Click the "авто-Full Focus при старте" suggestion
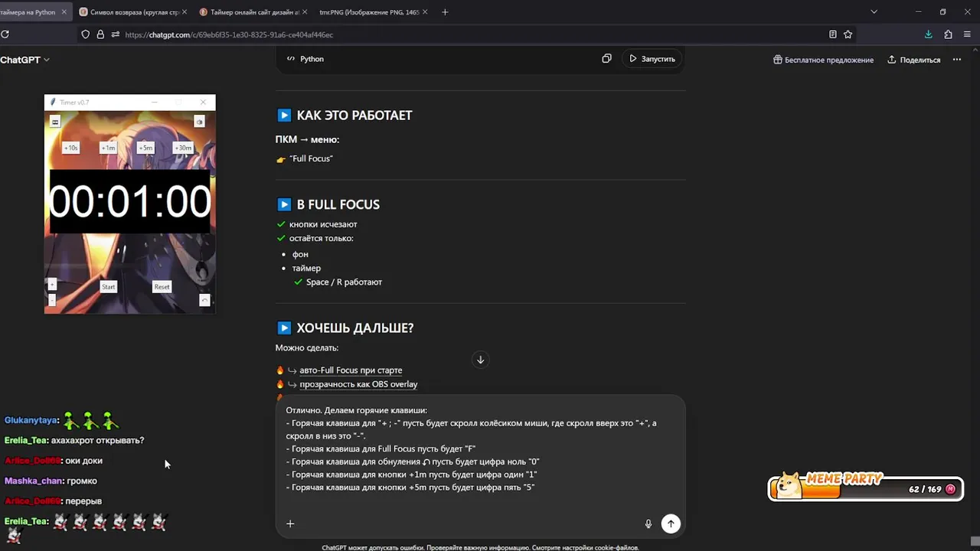Image resolution: width=980 pixels, height=551 pixels. pos(351,370)
